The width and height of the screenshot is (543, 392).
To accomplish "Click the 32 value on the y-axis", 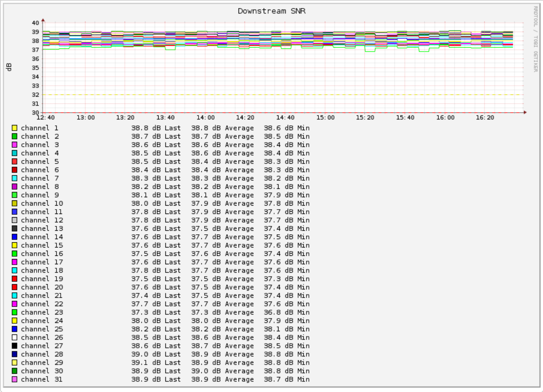I will click(x=36, y=95).
